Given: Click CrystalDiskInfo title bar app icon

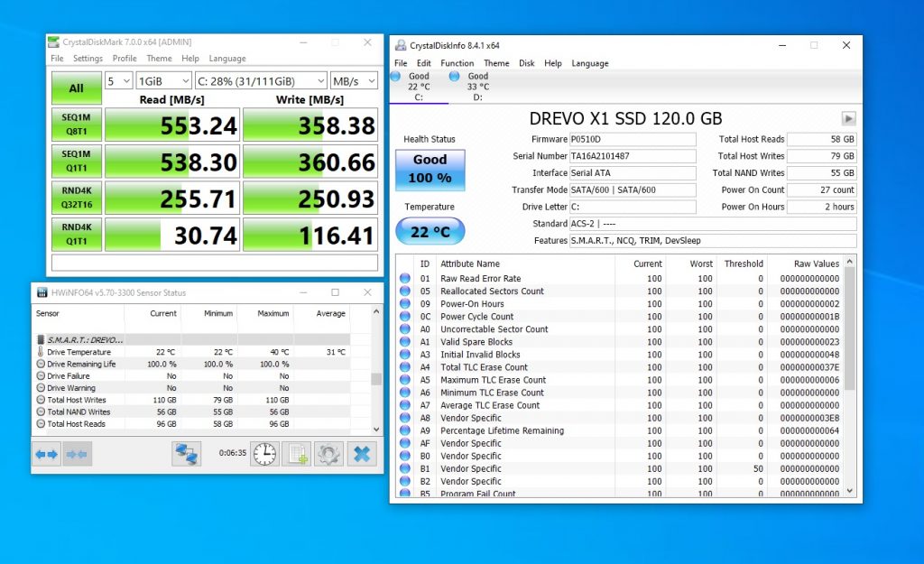Looking at the screenshot, I should pos(401,45).
